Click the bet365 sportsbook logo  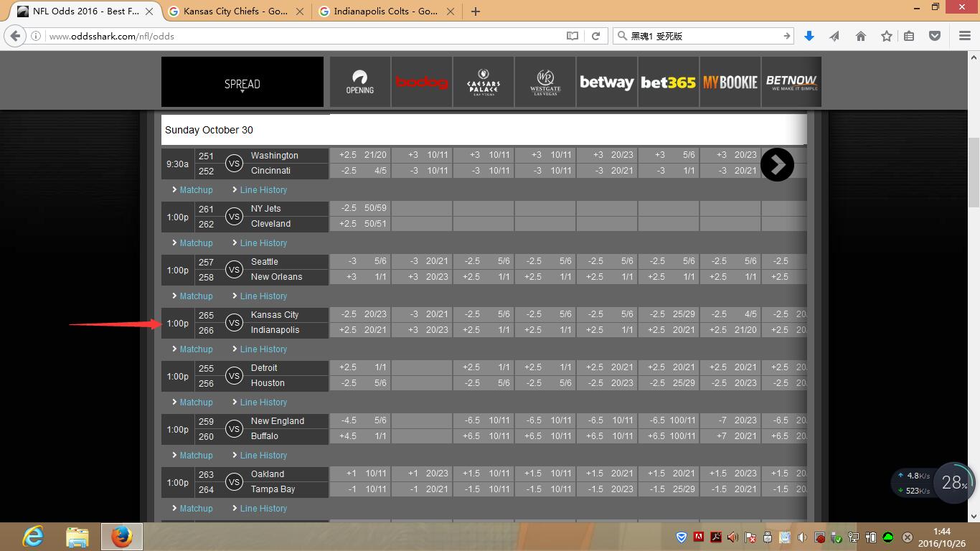click(668, 83)
